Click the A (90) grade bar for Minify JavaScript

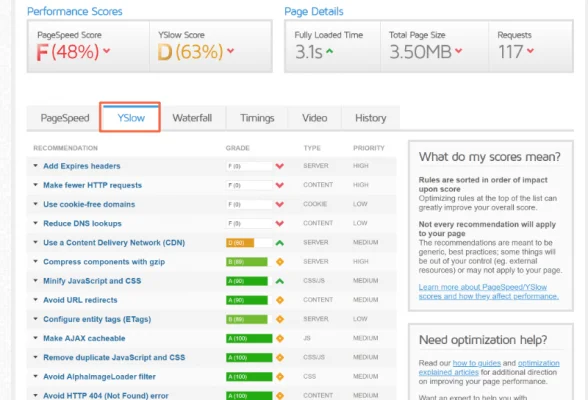coord(249,281)
